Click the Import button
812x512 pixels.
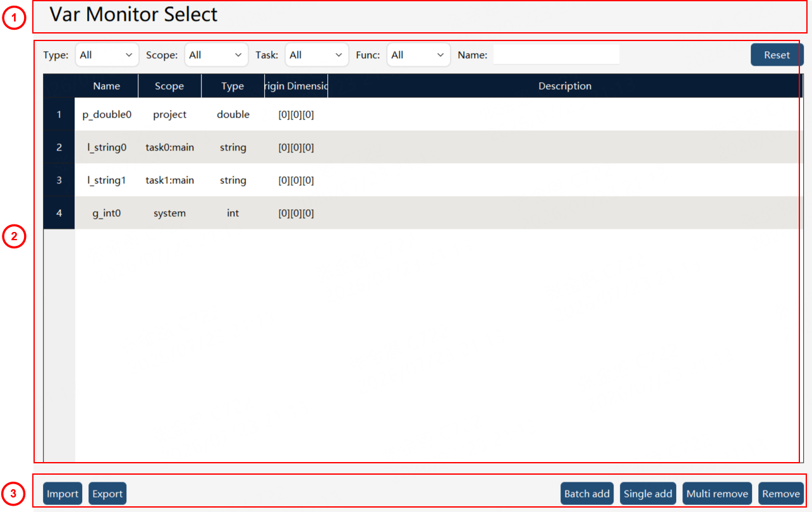(63, 494)
